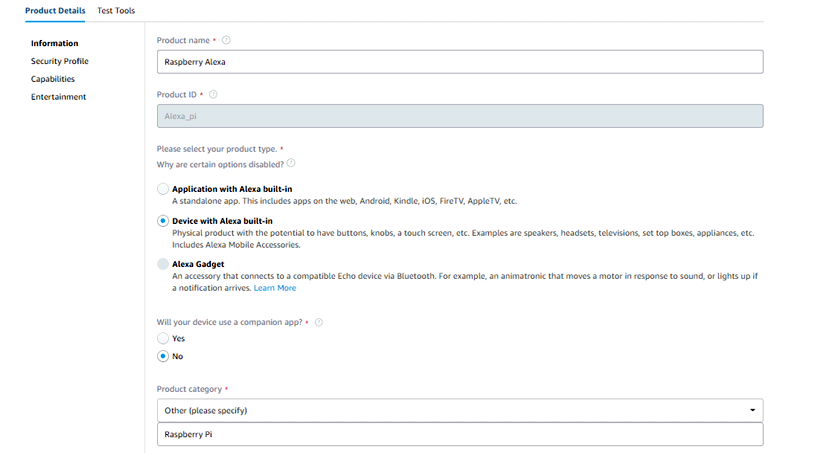
Task: Go to Security Profile section
Action: click(59, 61)
